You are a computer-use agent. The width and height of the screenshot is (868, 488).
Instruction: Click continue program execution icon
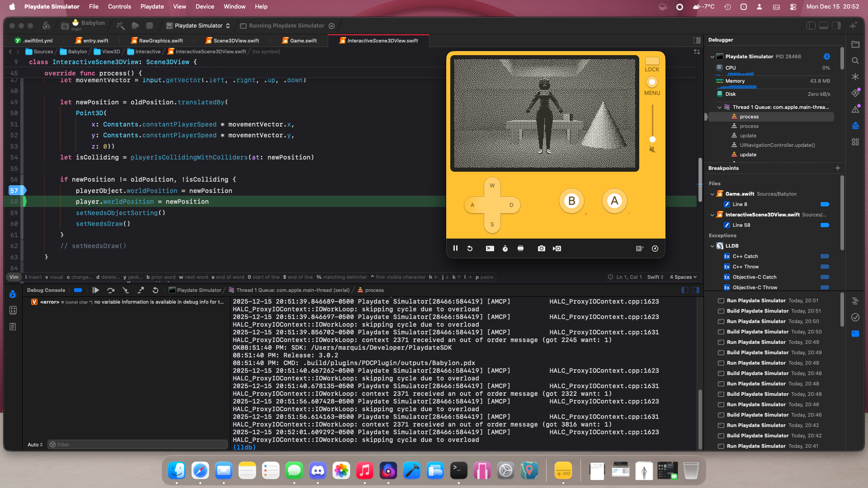pos(96,290)
